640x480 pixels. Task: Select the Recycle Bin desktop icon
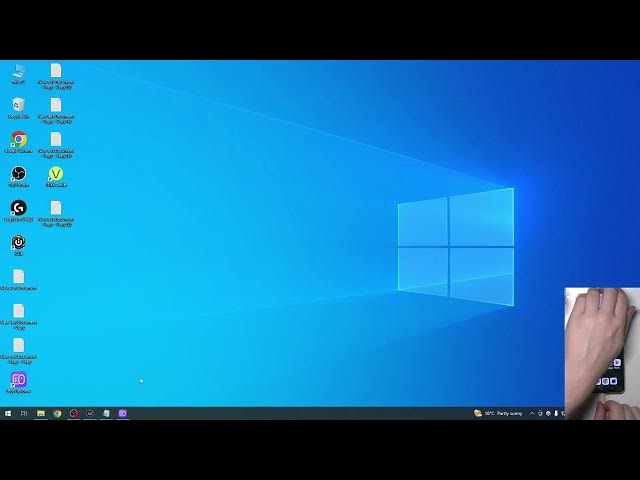tap(18, 108)
